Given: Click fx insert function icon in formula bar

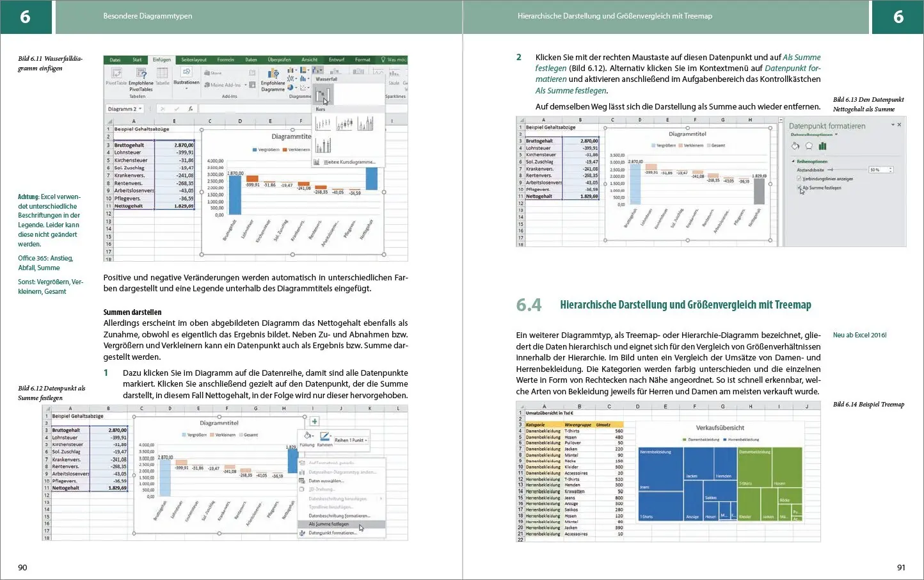Looking at the screenshot, I should pyautogui.click(x=191, y=109).
